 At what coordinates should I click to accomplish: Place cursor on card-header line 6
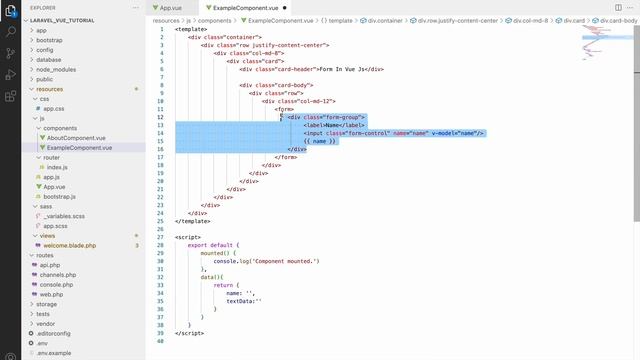[x=311, y=69]
